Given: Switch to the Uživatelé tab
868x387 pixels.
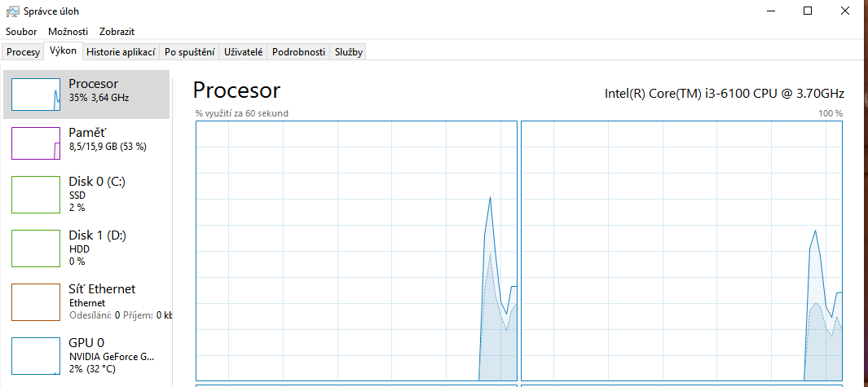Looking at the screenshot, I should 244,52.
